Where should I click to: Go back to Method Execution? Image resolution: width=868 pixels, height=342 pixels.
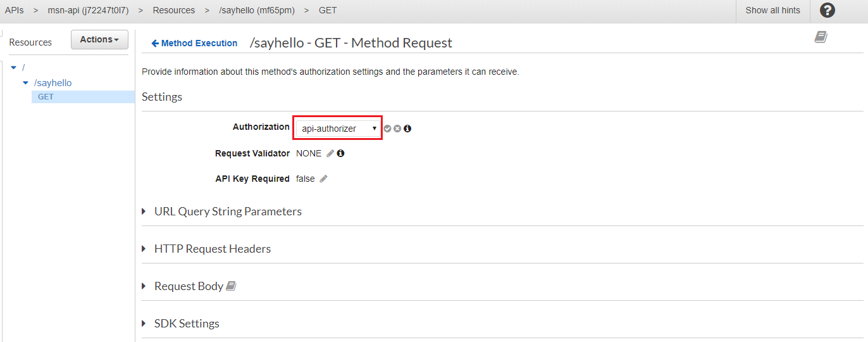(x=194, y=43)
